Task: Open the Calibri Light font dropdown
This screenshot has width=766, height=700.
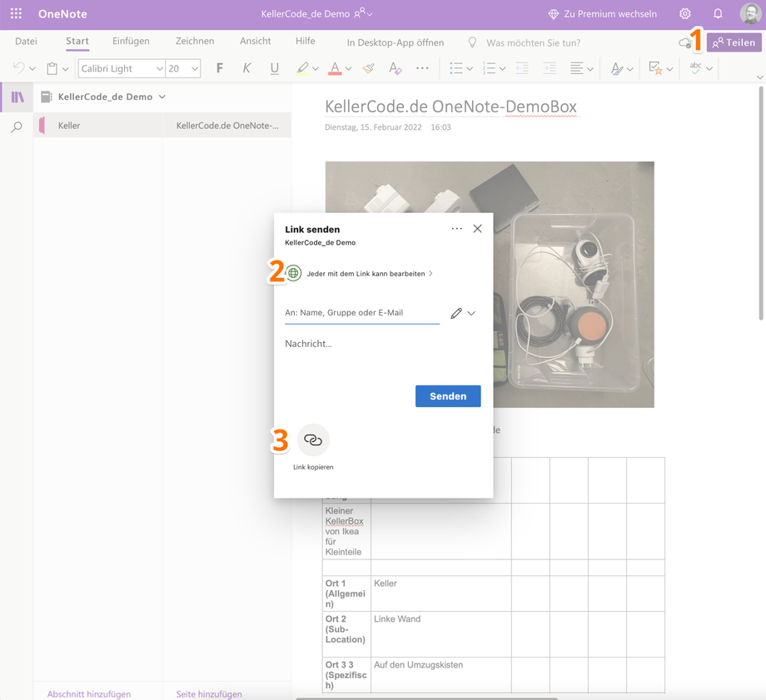Action: point(159,68)
